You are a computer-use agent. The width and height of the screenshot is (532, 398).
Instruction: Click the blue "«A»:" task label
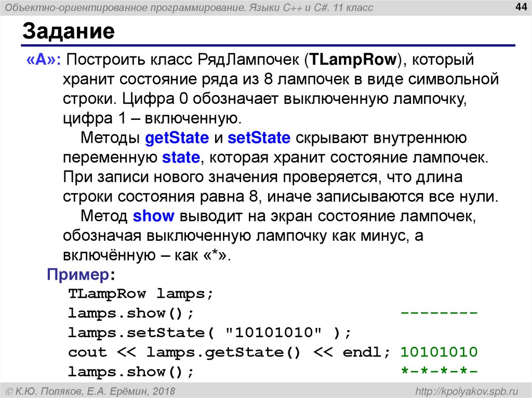pos(44,60)
